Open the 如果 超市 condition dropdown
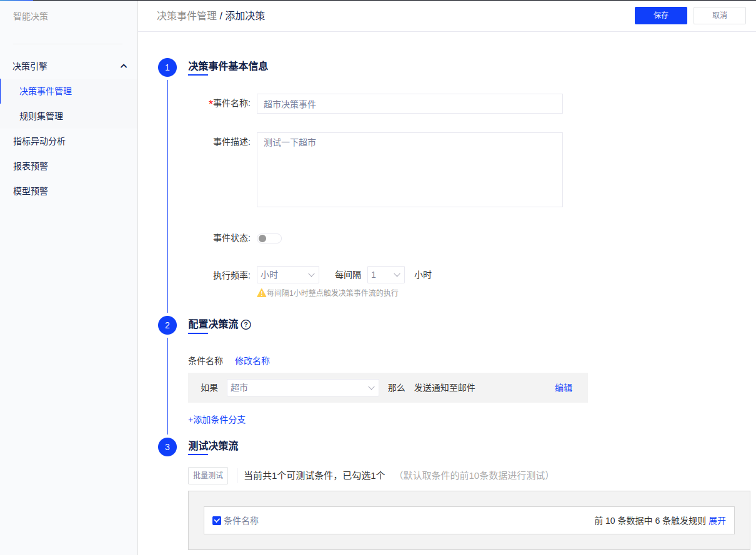This screenshot has width=756, height=555. [302, 388]
